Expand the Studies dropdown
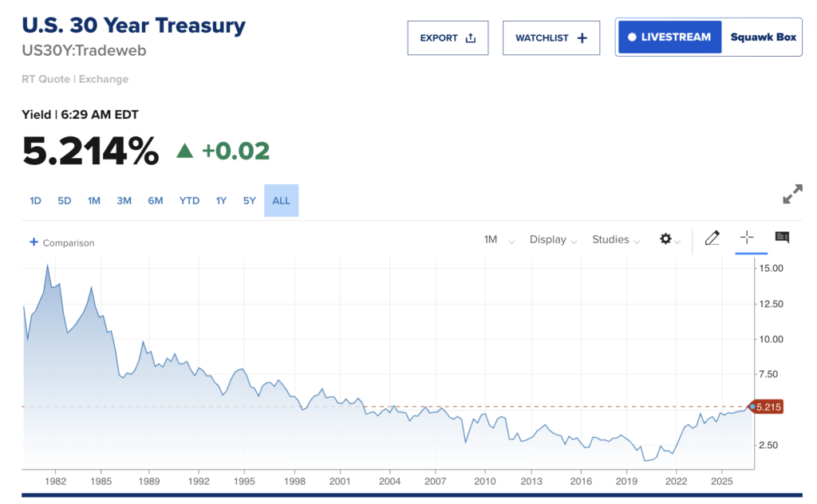Screen dimensions: 817x504 click(616, 239)
